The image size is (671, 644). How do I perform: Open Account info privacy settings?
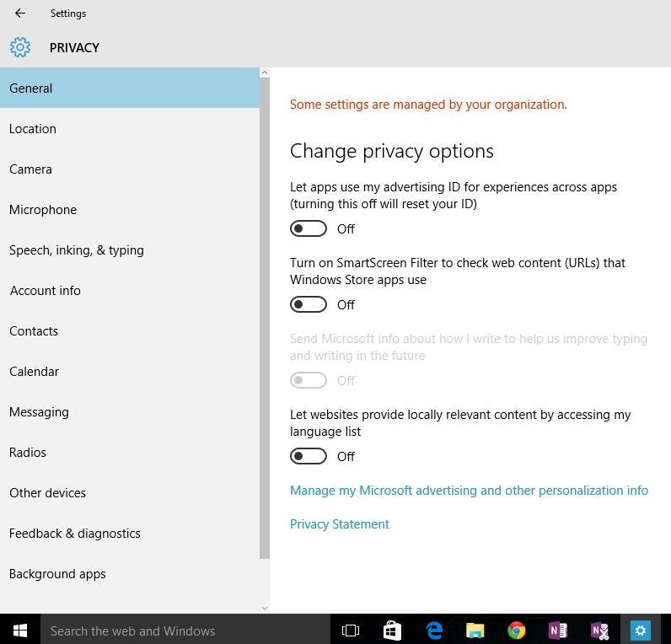click(130, 291)
